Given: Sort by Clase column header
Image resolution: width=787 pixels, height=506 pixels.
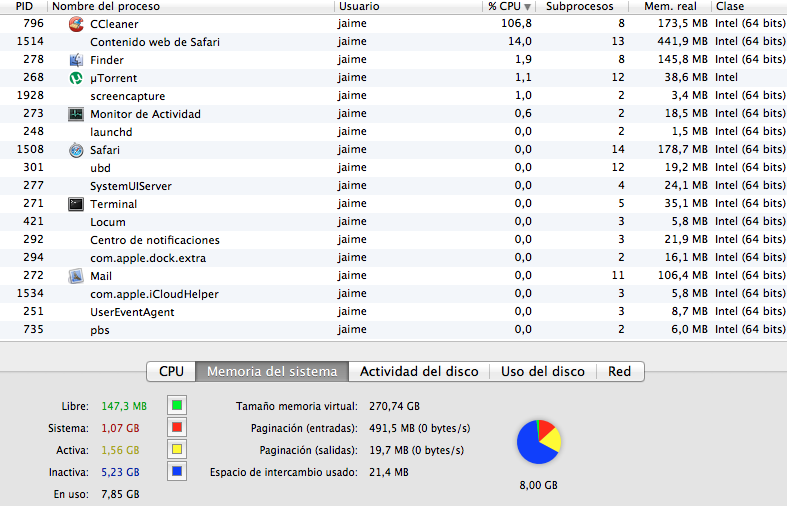Looking at the screenshot, I should pyautogui.click(x=749, y=6).
